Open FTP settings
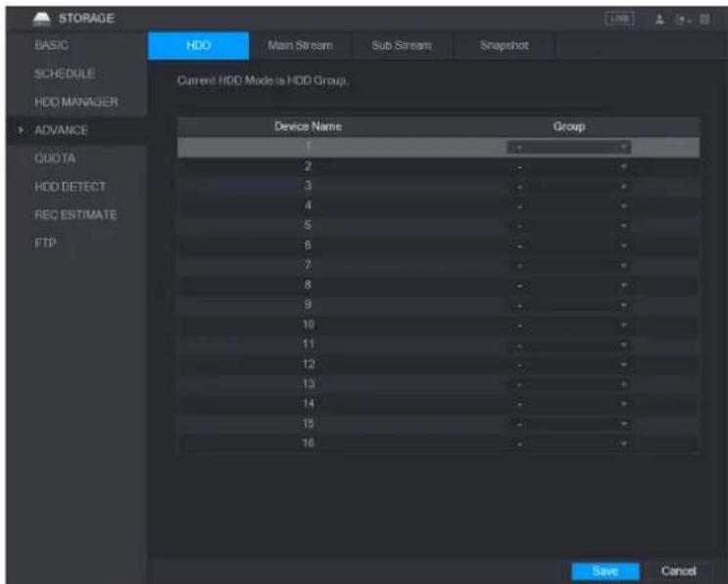The width and height of the screenshot is (728, 584). tap(46, 242)
